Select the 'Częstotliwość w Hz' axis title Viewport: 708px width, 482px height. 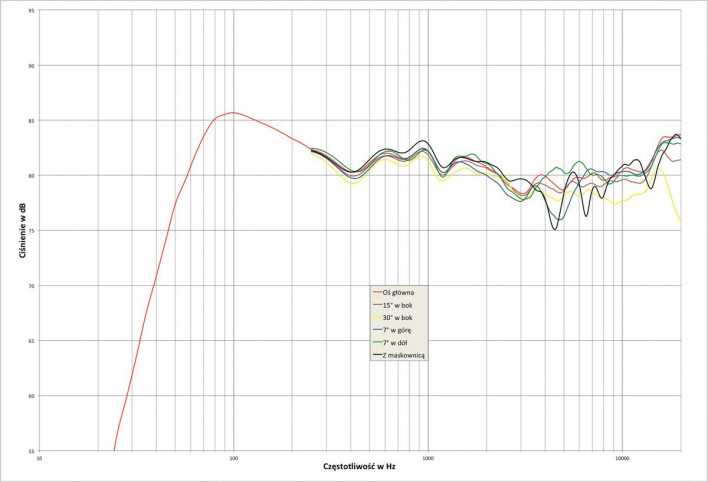[x=359, y=467]
